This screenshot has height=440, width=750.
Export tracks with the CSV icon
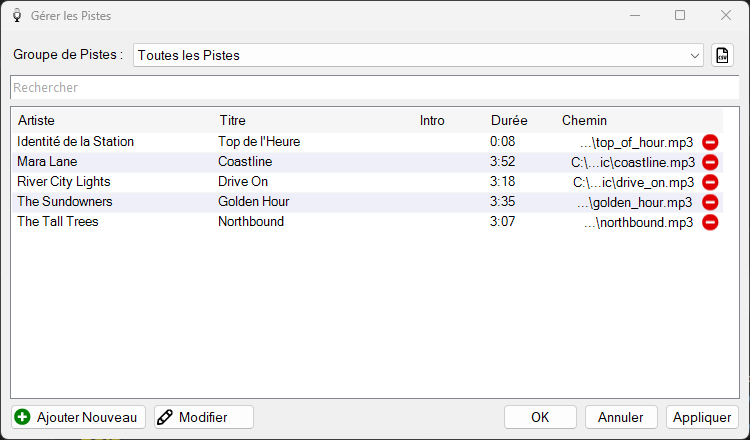(722, 55)
